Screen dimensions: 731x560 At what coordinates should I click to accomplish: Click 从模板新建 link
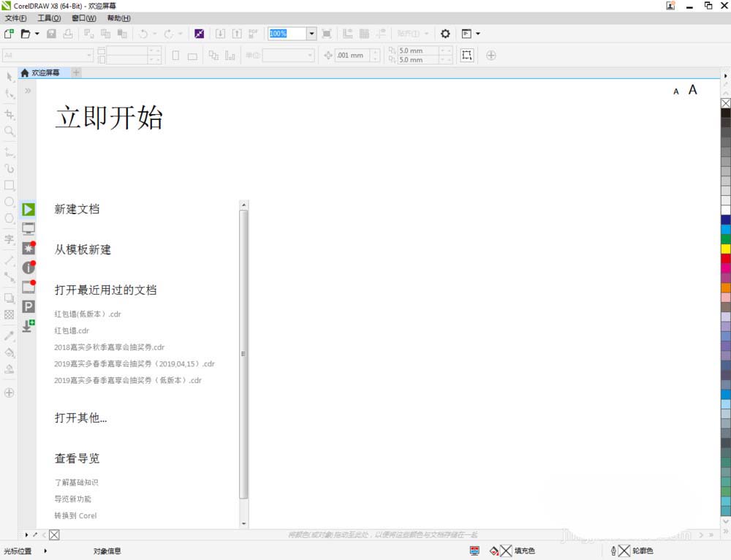83,249
